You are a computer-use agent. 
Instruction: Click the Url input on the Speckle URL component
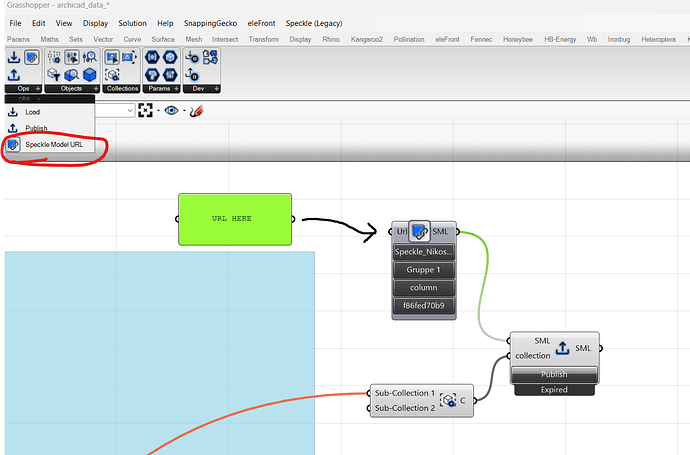pos(401,231)
